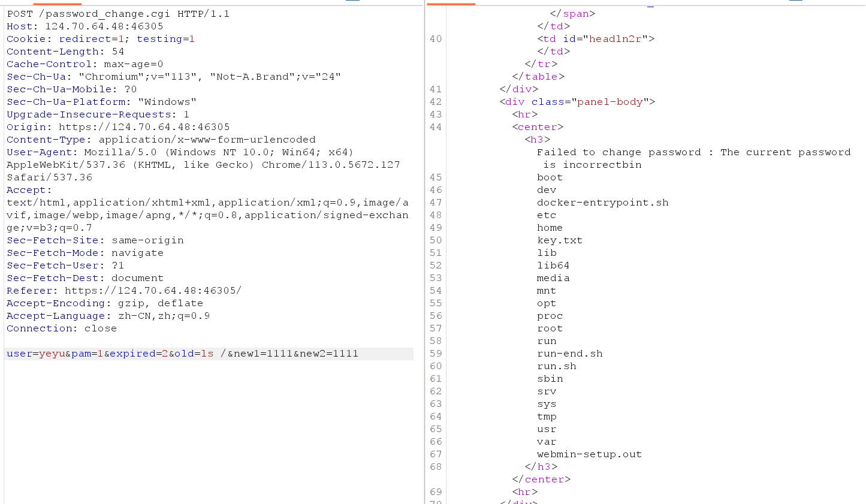Click the "sbin" entry

pyautogui.click(x=550, y=379)
